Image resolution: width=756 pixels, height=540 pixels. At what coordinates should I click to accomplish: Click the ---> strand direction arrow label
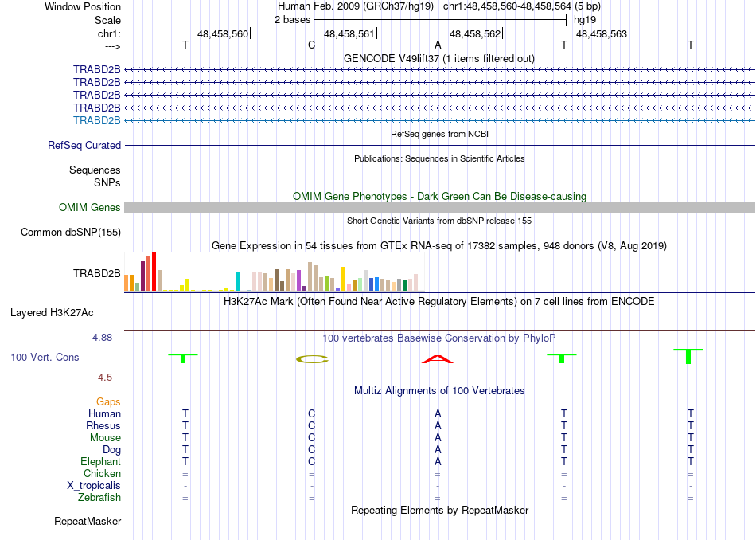pos(112,46)
